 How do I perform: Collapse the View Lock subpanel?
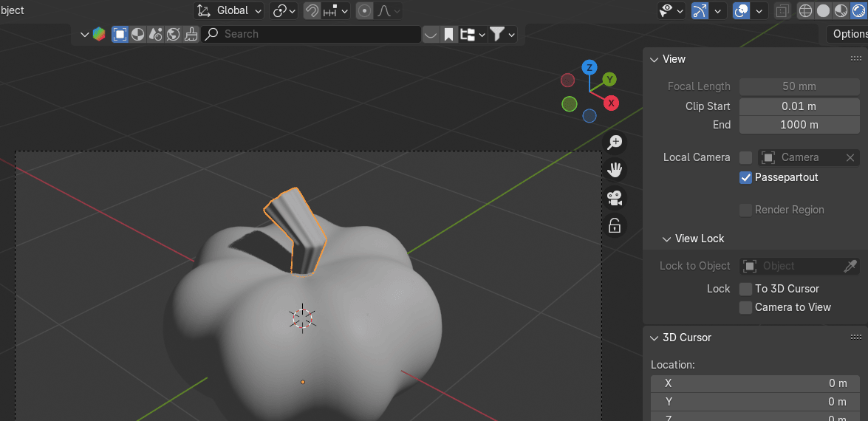tap(666, 239)
